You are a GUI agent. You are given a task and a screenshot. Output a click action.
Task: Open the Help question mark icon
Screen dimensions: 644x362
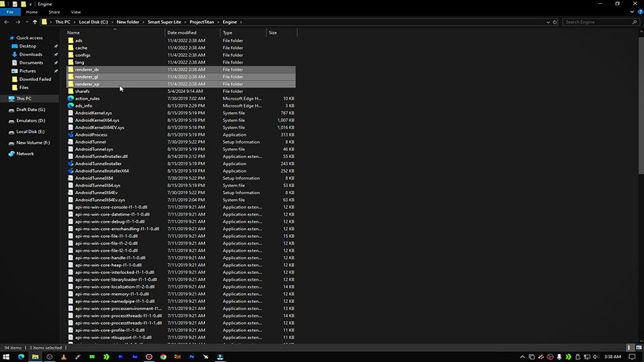pyautogui.click(x=640, y=12)
